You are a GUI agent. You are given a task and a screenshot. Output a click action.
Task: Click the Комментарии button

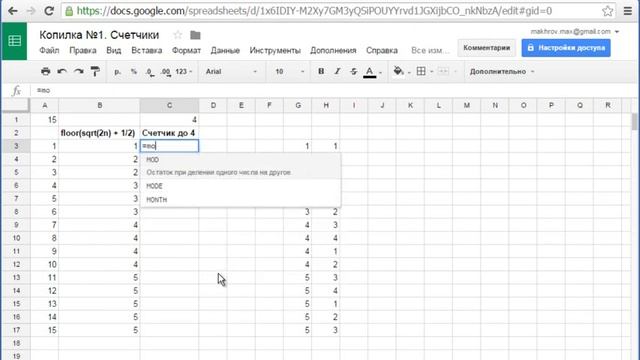487,48
